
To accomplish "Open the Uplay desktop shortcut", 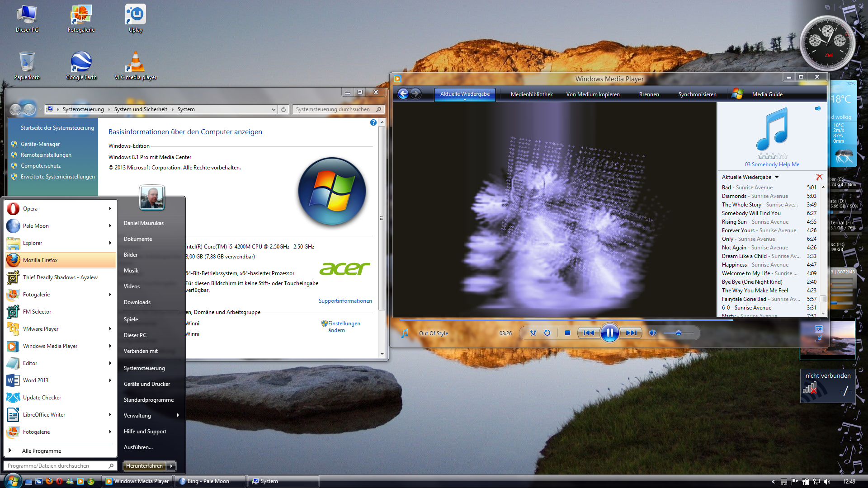I will pos(135,19).
